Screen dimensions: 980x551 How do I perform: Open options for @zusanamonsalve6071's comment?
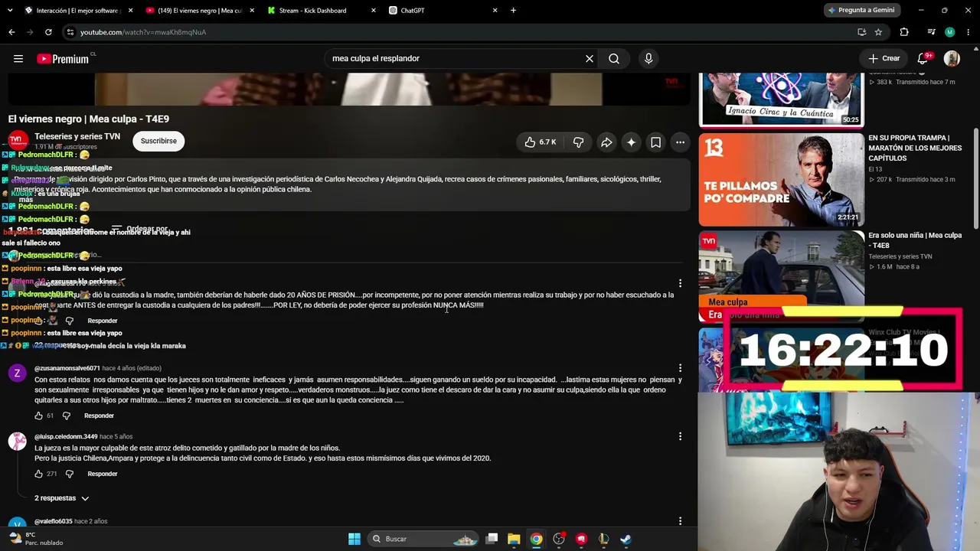pyautogui.click(x=680, y=368)
